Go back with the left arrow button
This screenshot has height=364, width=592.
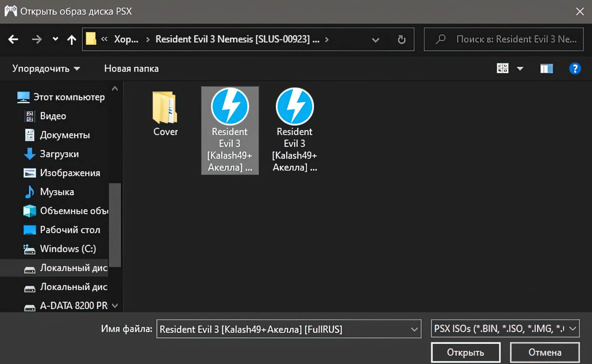coord(13,39)
